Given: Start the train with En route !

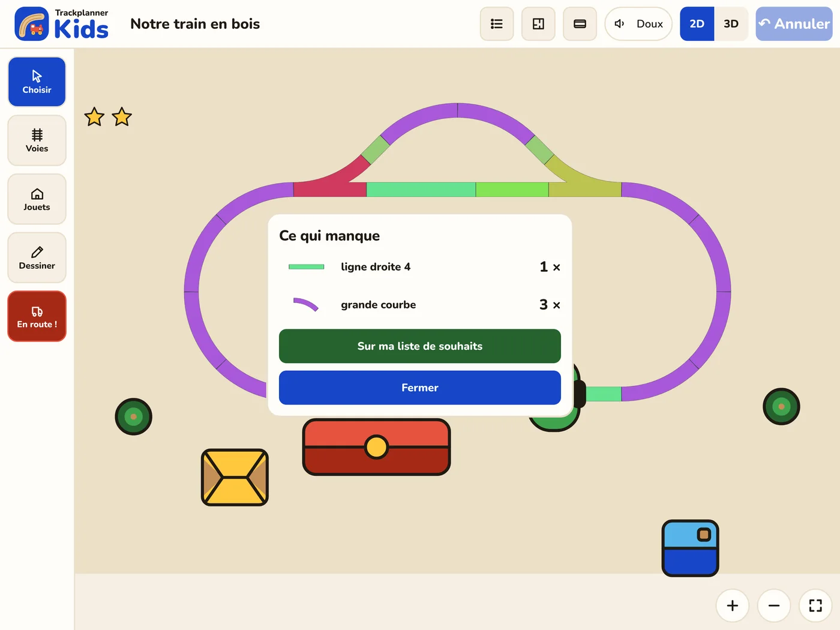Looking at the screenshot, I should pos(37,316).
